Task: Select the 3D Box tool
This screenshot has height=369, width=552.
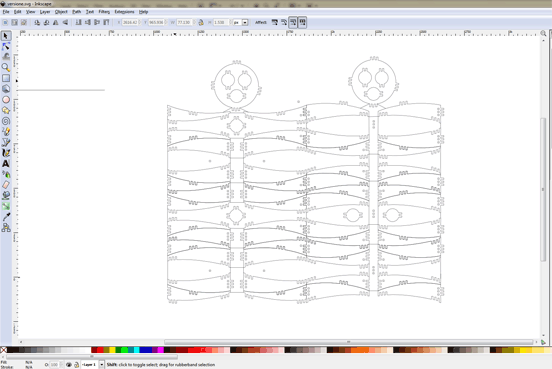Action: click(6, 89)
